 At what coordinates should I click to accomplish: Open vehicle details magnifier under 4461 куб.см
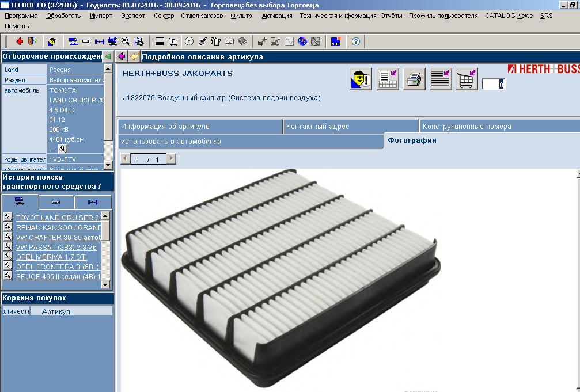(x=63, y=149)
